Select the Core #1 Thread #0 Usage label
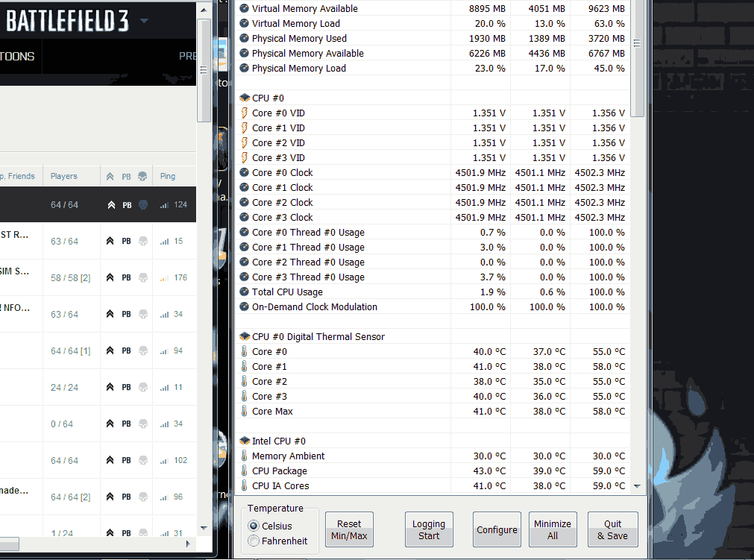The width and height of the screenshot is (754, 560). (308, 247)
